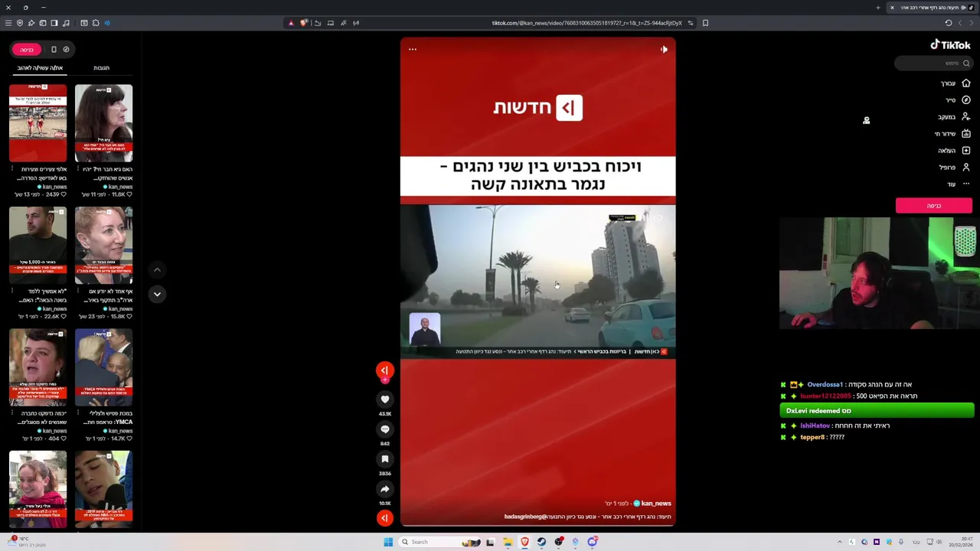Screen dimensions: 980x551
Task: Open the 'במעקב' Following page
Action: point(954,117)
